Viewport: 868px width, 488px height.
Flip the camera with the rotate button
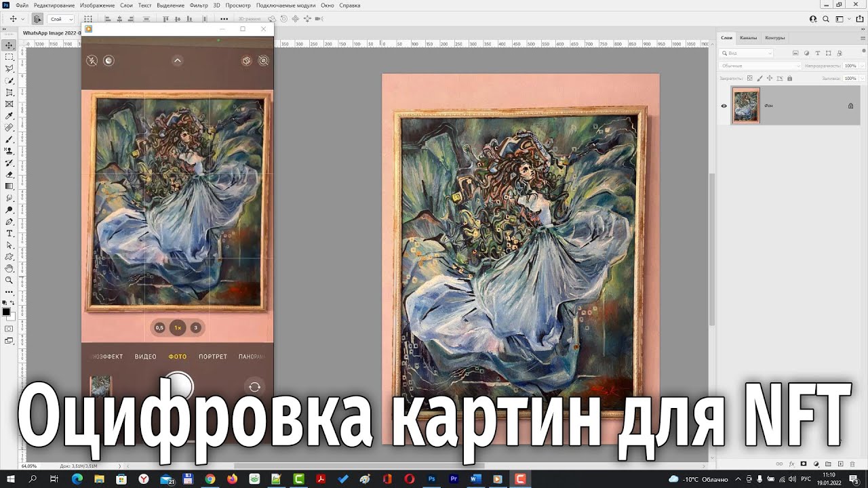[254, 387]
